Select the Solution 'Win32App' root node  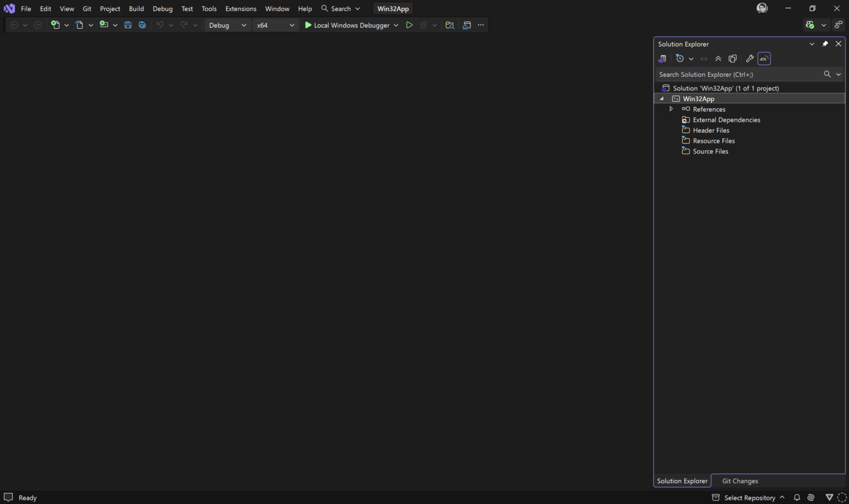720,88
